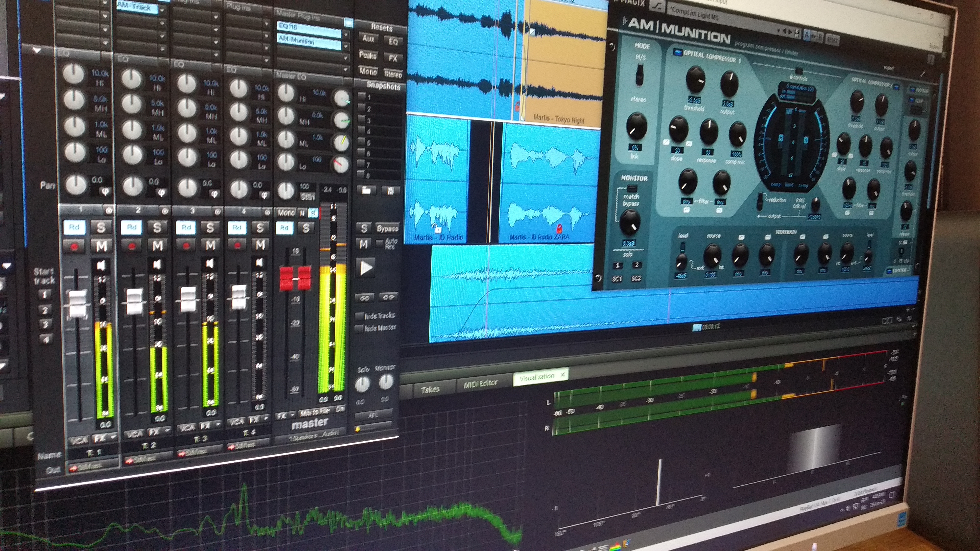
Task: Click the unlink icon button in master section
Action: tap(388, 297)
